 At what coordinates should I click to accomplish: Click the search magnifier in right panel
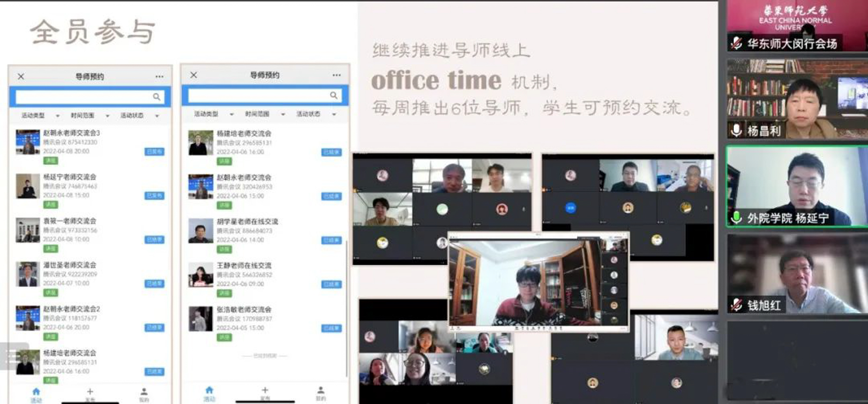333,95
